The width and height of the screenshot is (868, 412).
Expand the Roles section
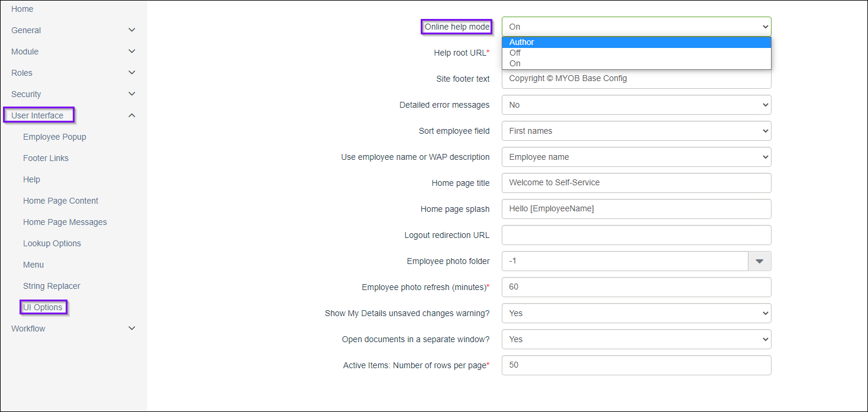click(131, 73)
